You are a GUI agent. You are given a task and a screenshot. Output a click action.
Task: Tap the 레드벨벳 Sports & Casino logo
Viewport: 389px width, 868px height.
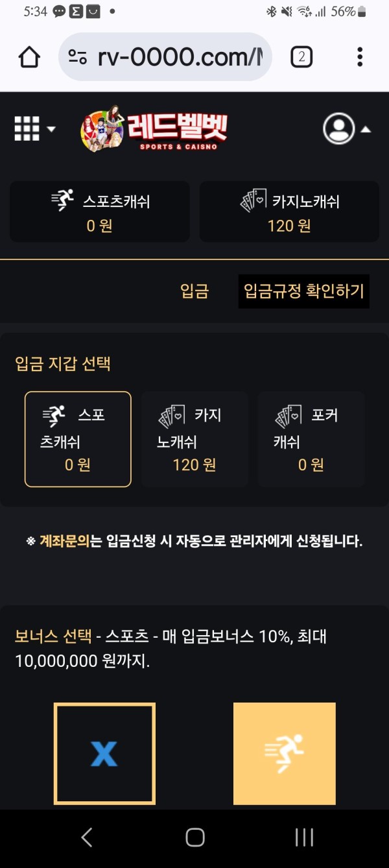(x=154, y=128)
